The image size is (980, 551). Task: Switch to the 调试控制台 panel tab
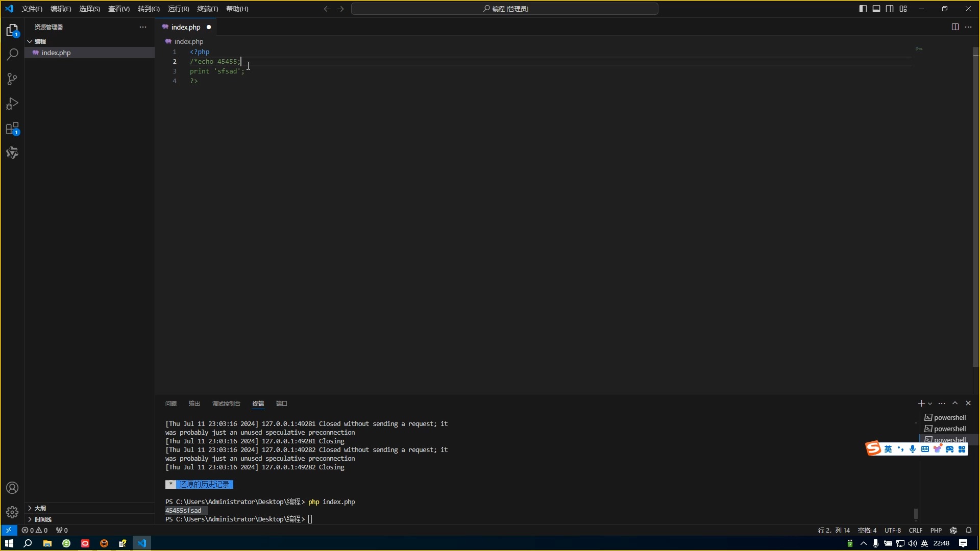point(226,404)
